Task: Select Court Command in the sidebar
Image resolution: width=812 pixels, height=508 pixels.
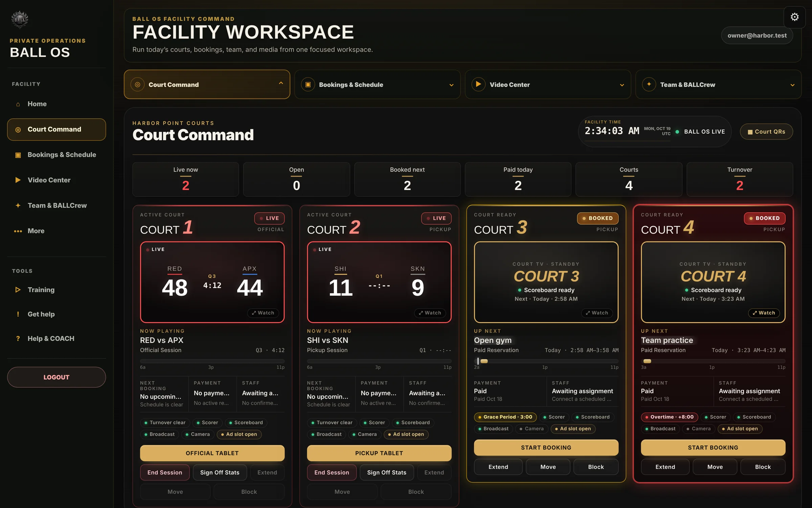Action: (x=57, y=129)
